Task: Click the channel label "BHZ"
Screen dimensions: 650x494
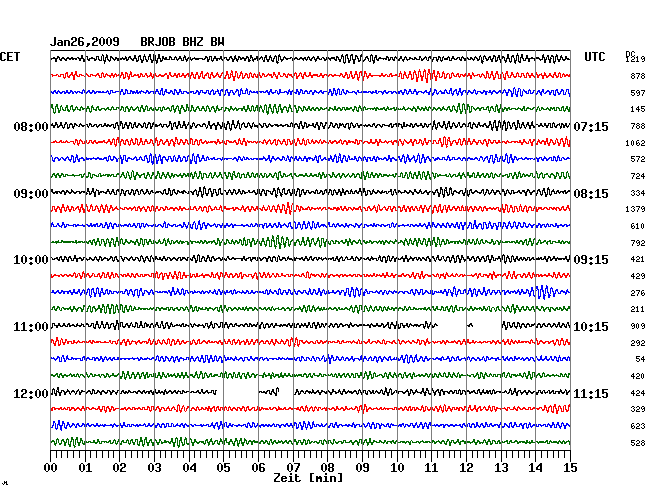Action: point(193,42)
